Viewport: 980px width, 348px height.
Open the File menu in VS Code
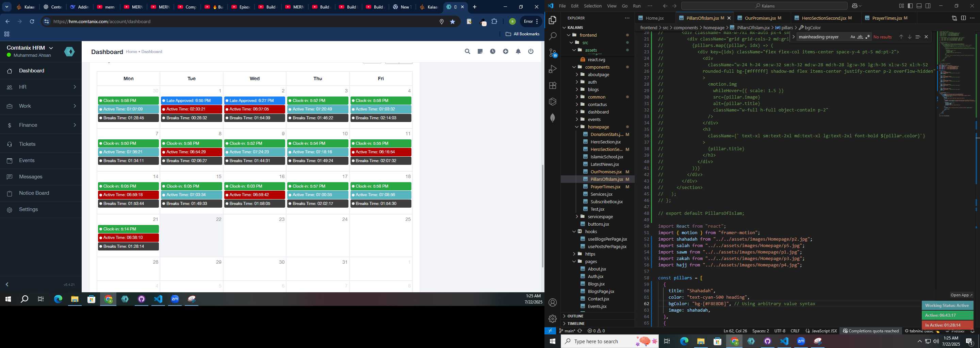562,6
